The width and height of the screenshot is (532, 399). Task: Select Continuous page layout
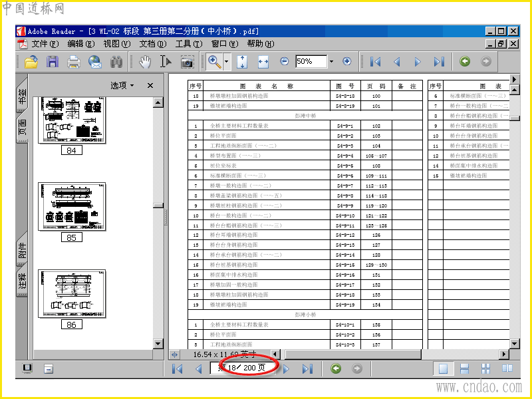point(464,368)
